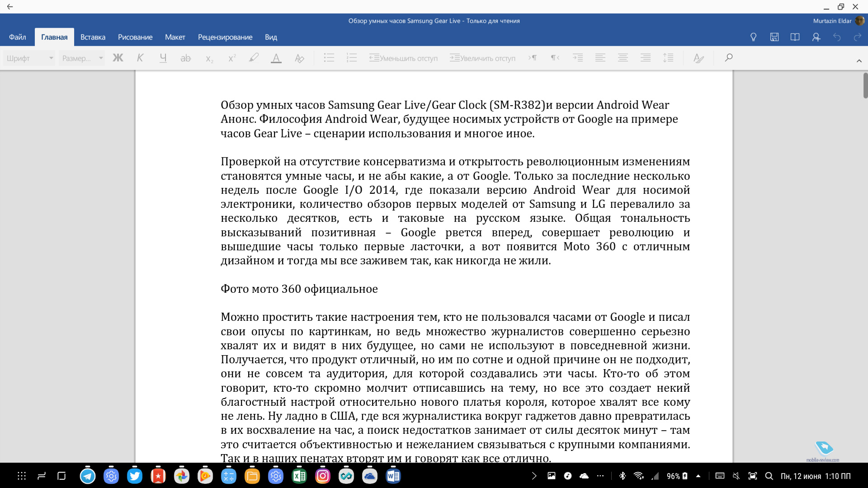The image size is (868, 488).
Task: Click Увеличить отступ button
Action: (x=482, y=58)
